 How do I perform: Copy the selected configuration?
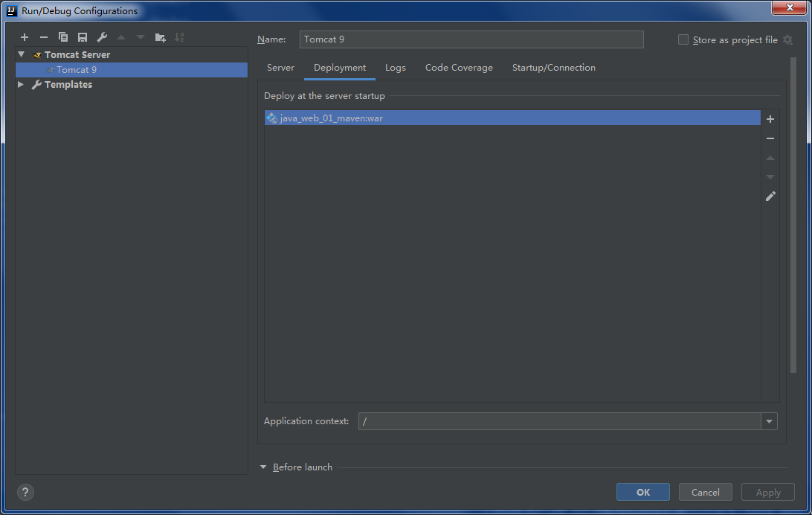(63, 37)
